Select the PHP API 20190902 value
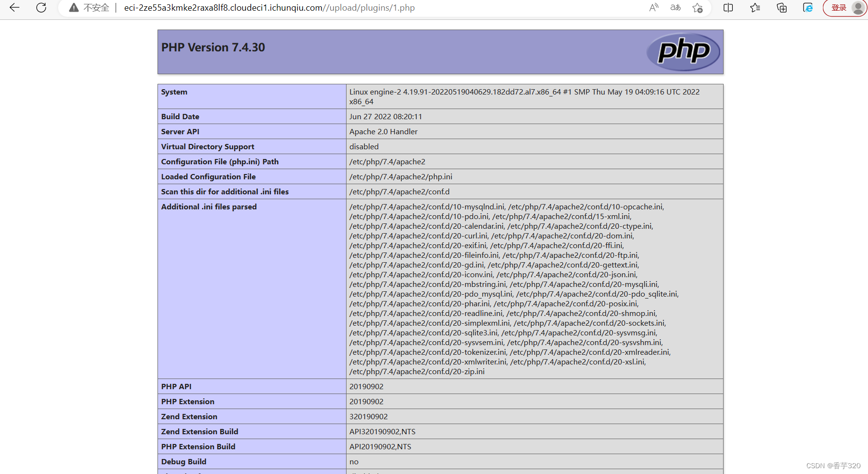 coord(366,387)
